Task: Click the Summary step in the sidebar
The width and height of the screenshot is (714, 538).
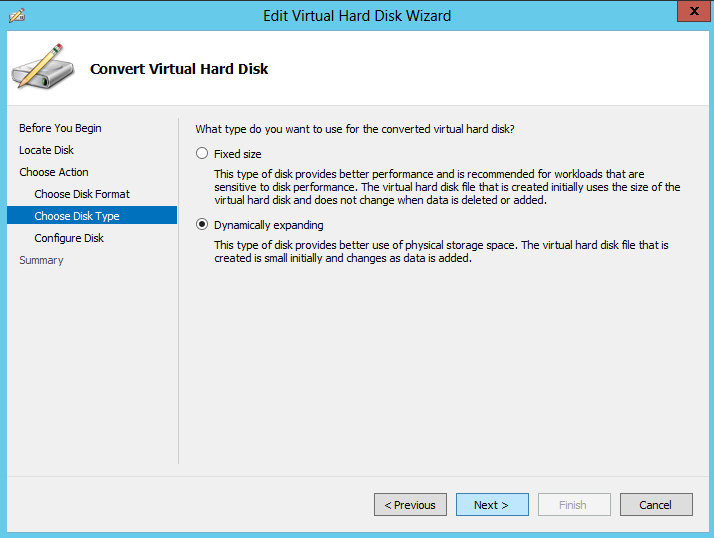Action: 41,260
